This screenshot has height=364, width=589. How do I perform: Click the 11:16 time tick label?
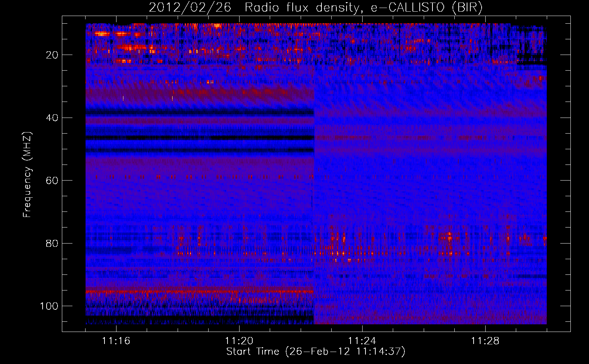pos(116,341)
